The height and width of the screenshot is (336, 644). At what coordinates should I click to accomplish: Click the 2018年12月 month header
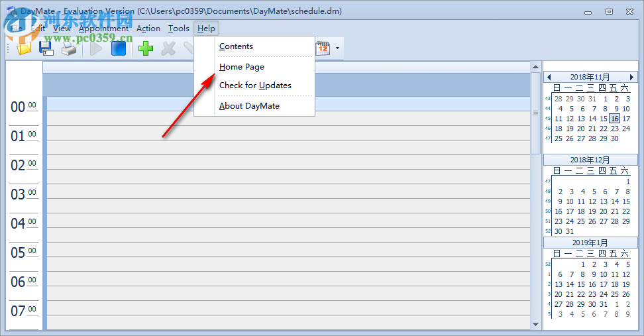[x=590, y=160]
